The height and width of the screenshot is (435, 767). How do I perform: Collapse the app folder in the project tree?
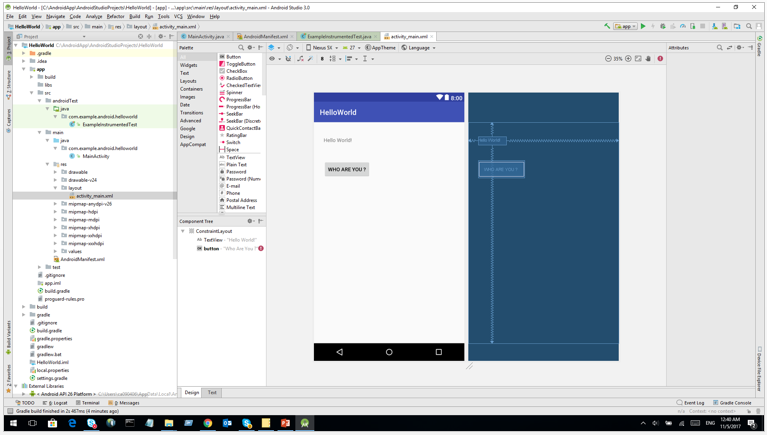(24, 69)
